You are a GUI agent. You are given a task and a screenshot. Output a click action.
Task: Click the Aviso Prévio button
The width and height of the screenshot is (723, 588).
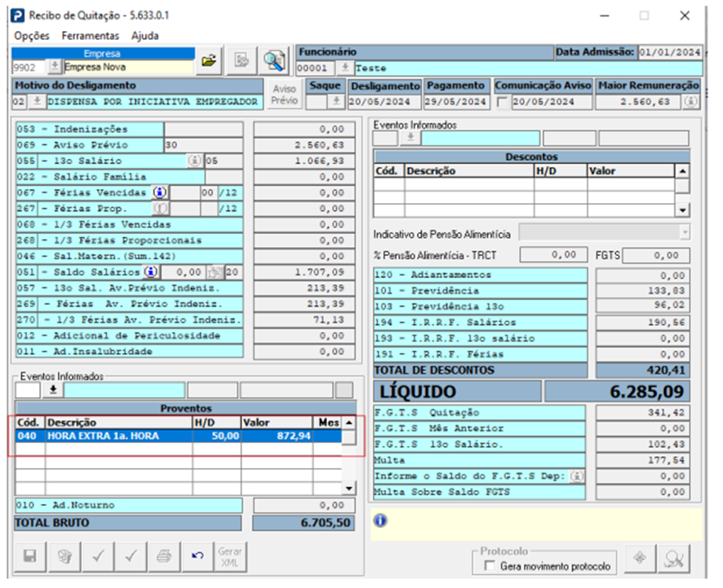(284, 95)
